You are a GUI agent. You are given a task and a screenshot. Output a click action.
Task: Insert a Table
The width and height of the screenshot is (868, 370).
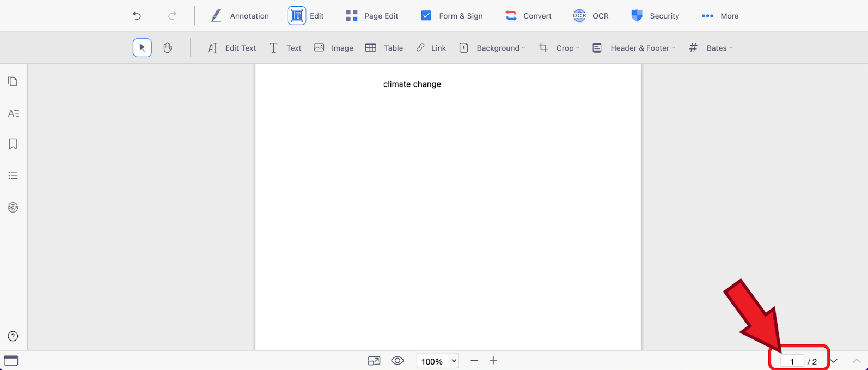[x=384, y=48]
